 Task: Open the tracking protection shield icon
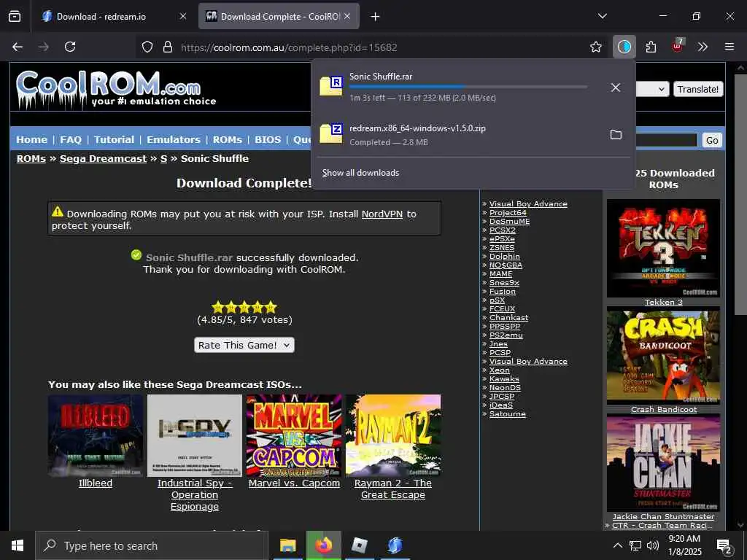(x=147, y=47)
